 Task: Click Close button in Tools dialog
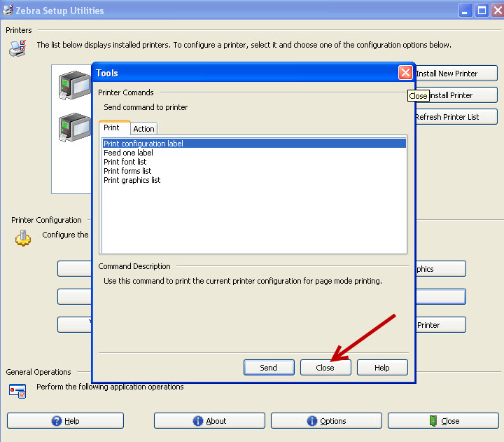point(325,367)
